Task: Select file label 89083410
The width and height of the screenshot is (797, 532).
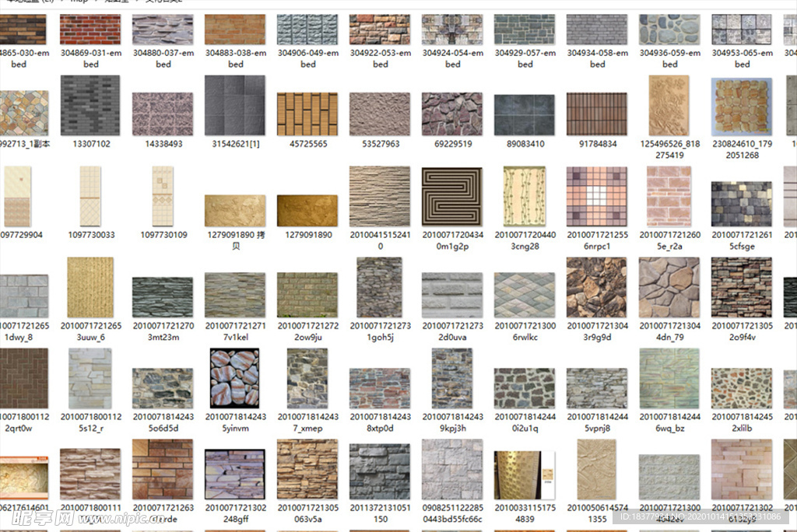Action: [525, 144]
